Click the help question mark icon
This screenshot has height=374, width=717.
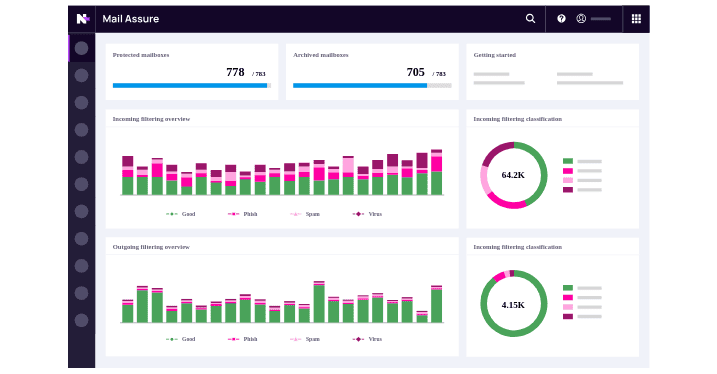coord(561,18)
